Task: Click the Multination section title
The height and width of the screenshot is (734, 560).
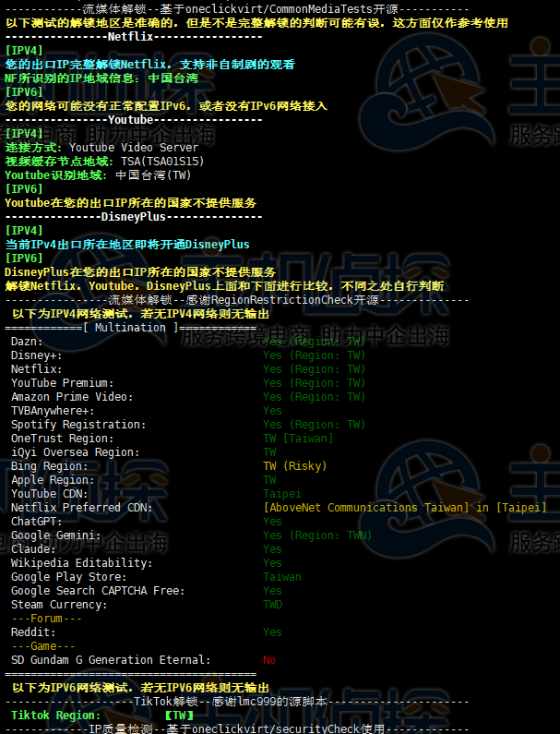Action: point(130,328)
